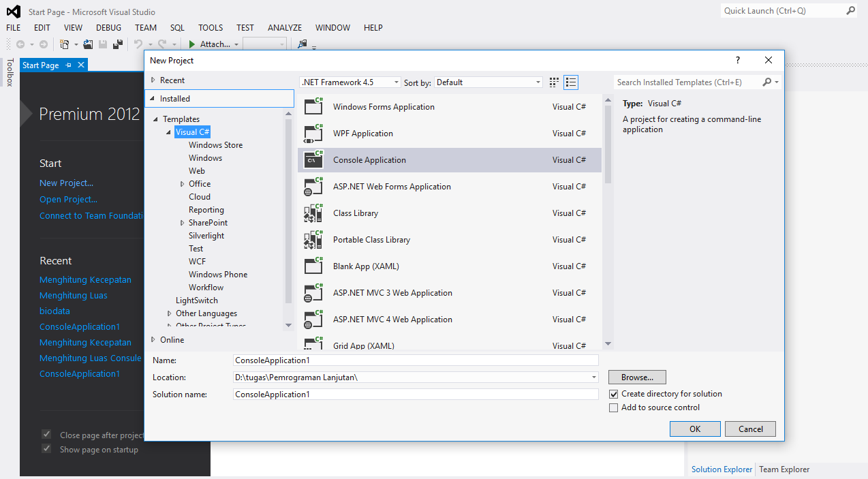Viewport: 868px width, 479px height.
Task: Select the WPF Application template icon
Action: 313,132
